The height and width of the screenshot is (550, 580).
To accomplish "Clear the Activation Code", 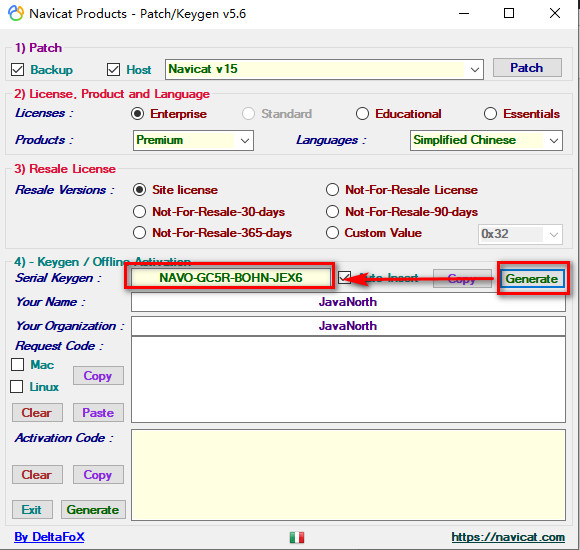I will click(37, 475).
